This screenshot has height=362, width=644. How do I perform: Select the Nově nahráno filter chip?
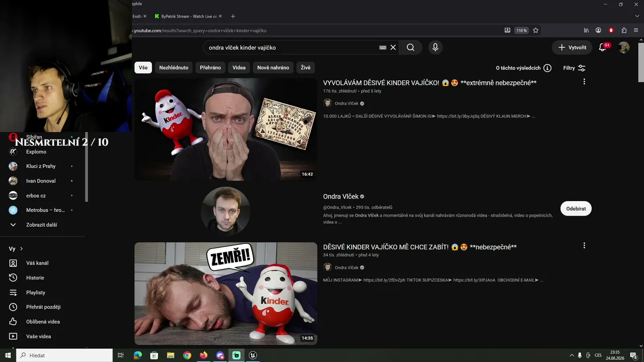click(x=273, y=68)
